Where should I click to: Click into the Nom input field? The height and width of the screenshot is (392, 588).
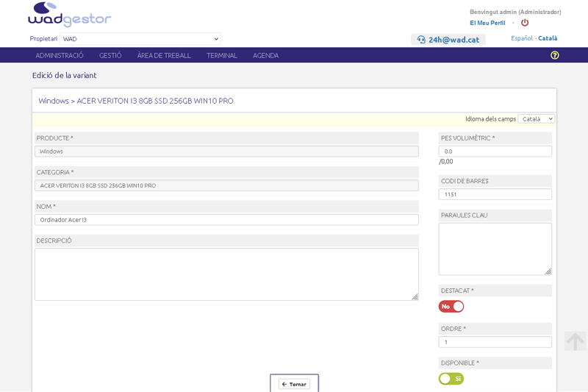click(x=226, y=220)
